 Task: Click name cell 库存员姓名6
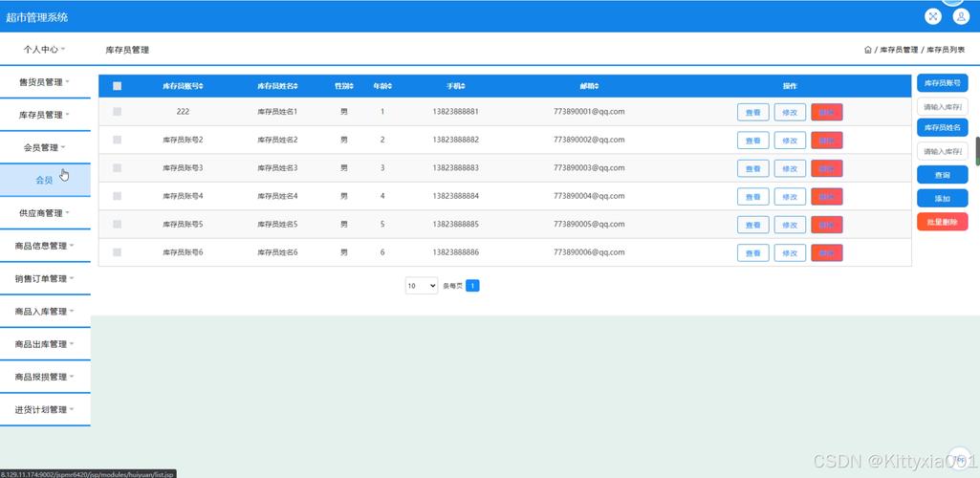pos(277,252)
